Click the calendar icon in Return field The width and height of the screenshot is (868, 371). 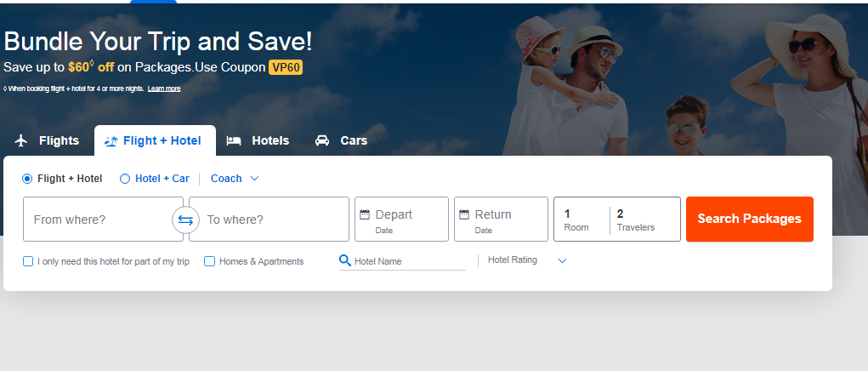[464, 214]
